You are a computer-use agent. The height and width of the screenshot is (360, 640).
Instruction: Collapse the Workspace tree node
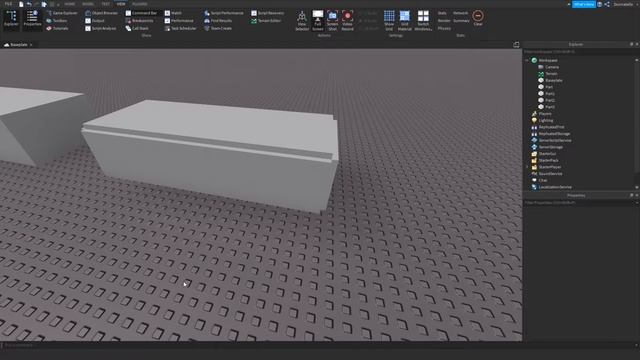527,60
